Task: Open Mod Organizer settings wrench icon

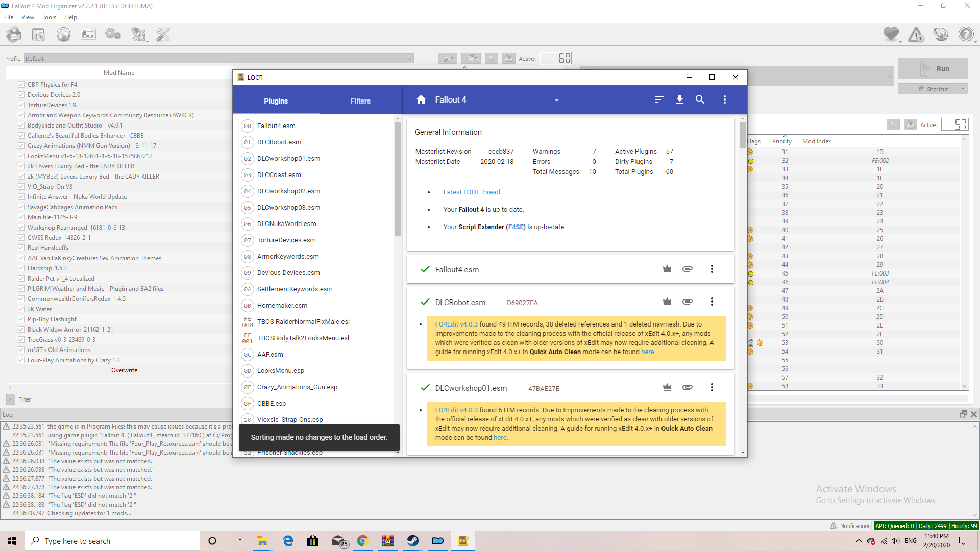Action: coord(163,35)
